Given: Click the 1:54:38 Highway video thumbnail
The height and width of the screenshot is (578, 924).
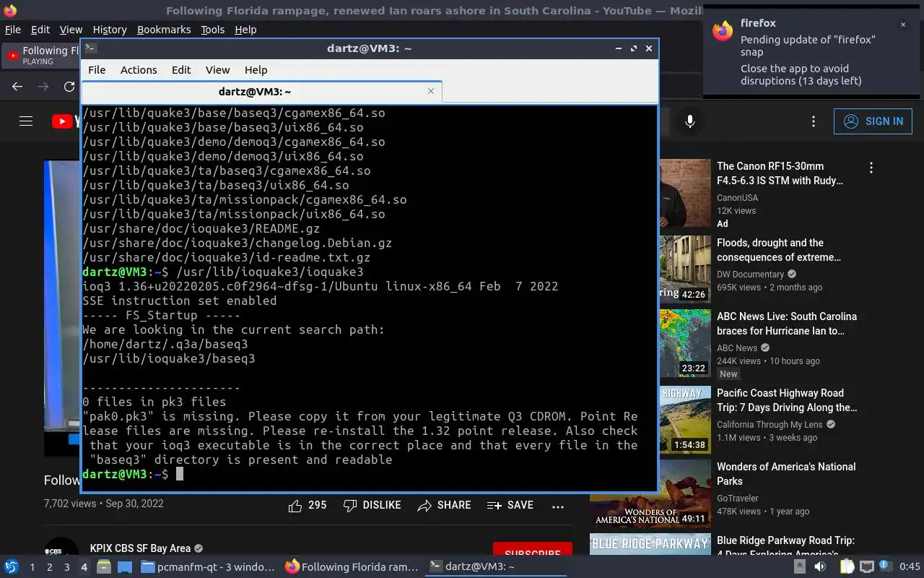Looking at the screenshot, I should pyautogui.click(x=685, y=419).
